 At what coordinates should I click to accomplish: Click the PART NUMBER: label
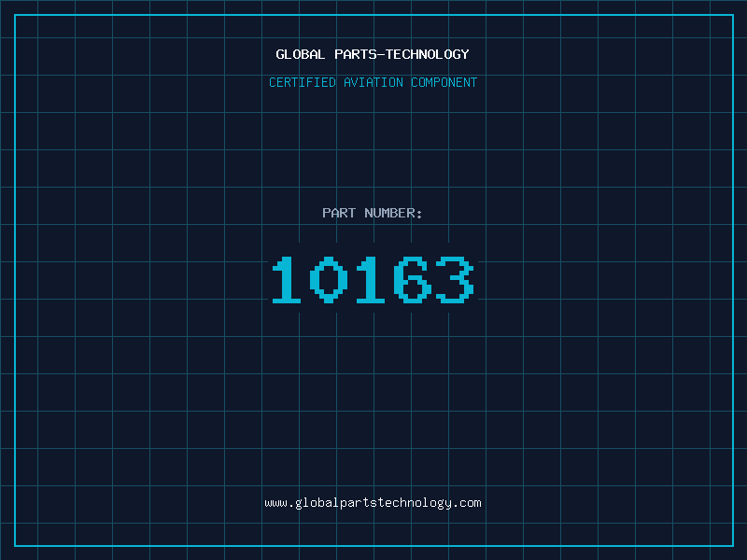pyautogui.click(x=373, y=213)
